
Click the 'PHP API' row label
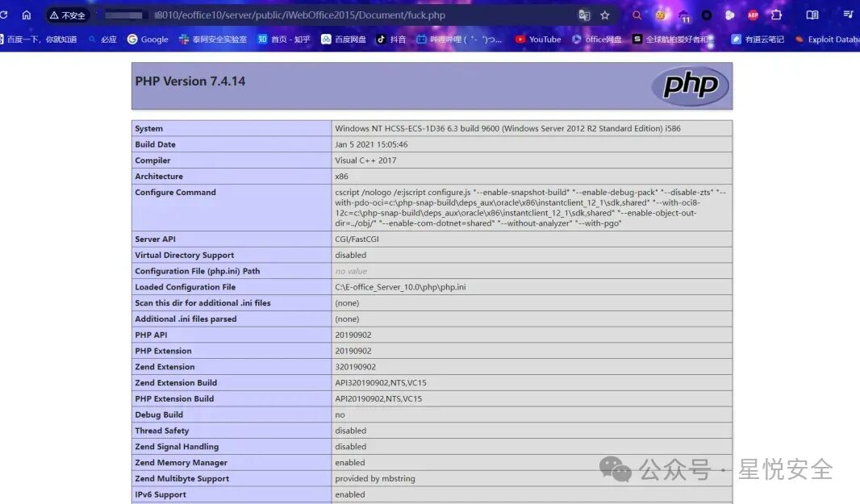tap(151, 335)
